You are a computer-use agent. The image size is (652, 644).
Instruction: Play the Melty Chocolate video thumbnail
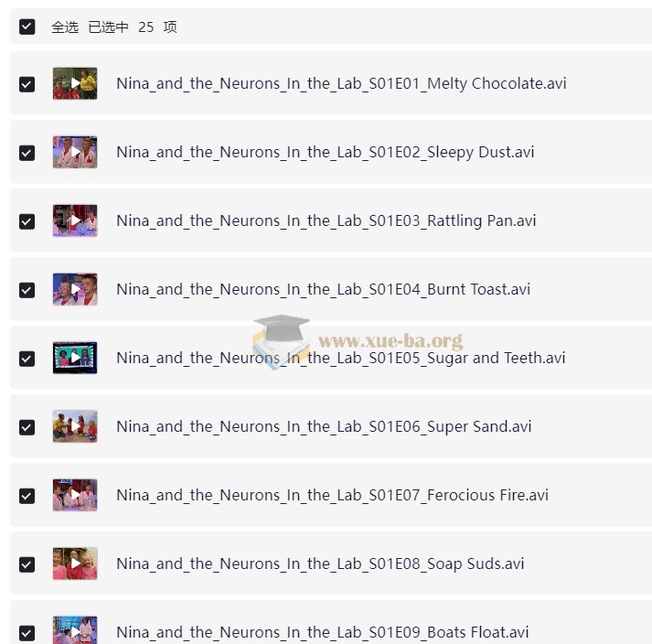point(75,83)
